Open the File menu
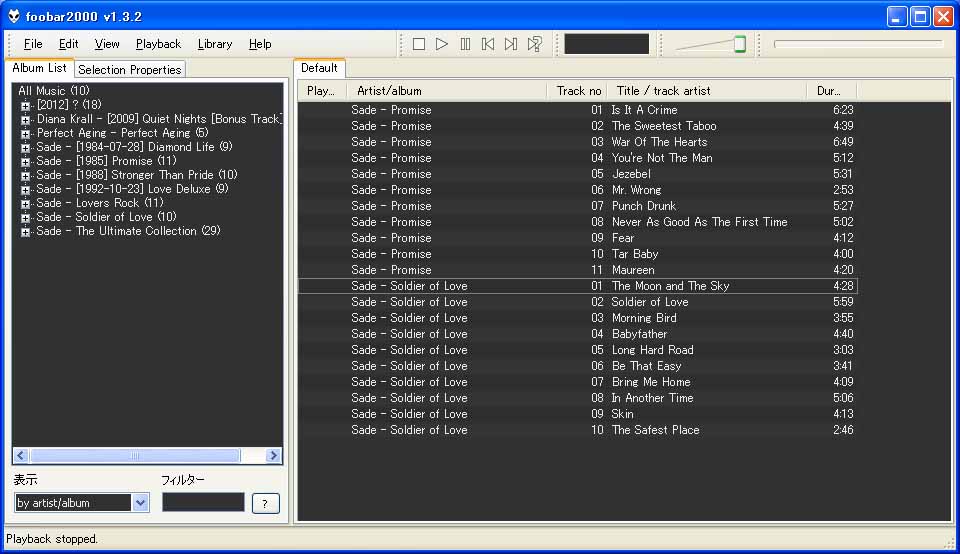 (x=33, y=44)
